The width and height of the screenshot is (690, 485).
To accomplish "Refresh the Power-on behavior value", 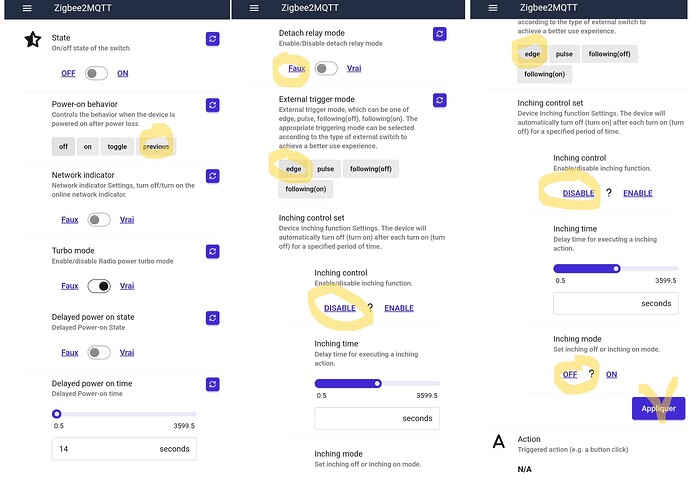I will 212,105.
